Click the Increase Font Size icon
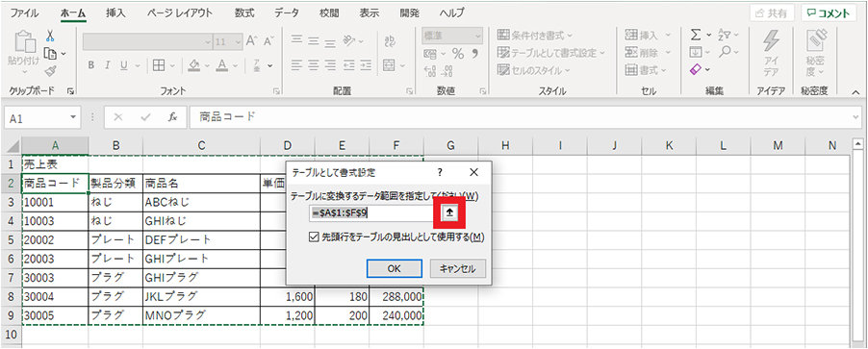The height and width of the screenshot is (349, 868). [252, 41]
